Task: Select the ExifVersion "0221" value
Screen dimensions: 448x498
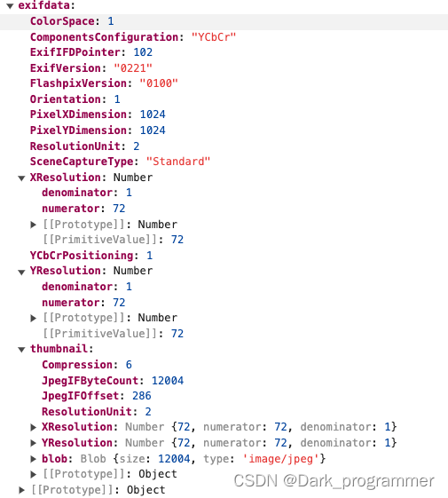Action: pyautogui.click(x=133, y=68)
